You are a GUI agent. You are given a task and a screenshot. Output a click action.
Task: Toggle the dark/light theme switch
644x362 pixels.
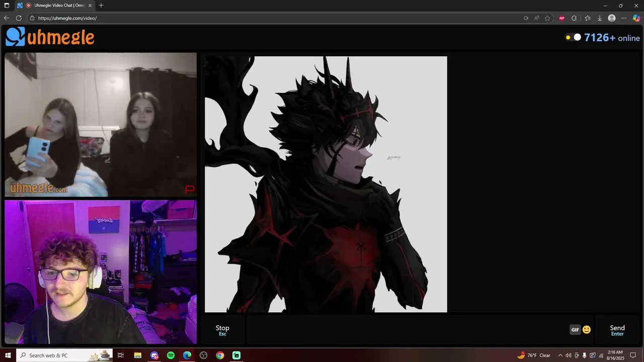point(573,37)
